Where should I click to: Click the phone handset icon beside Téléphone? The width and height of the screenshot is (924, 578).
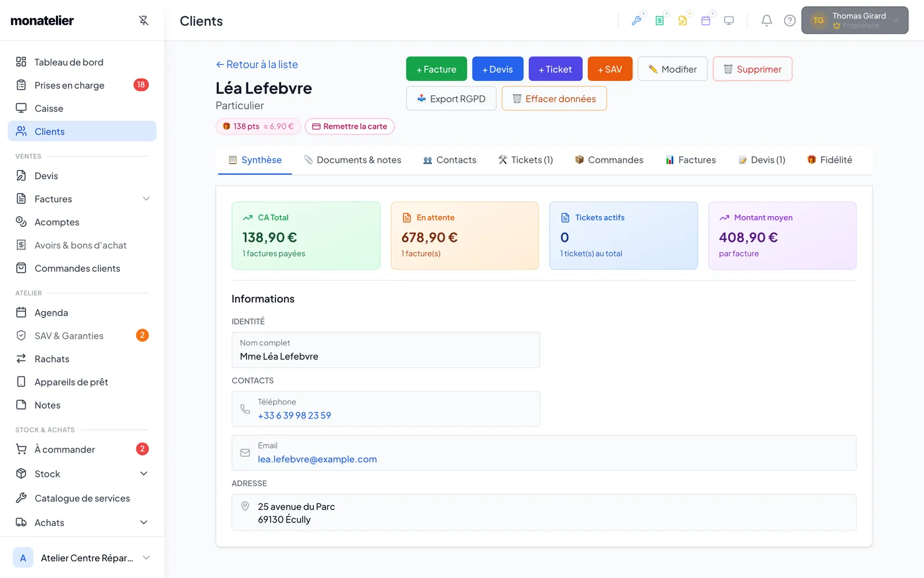(x=245, y=409)
